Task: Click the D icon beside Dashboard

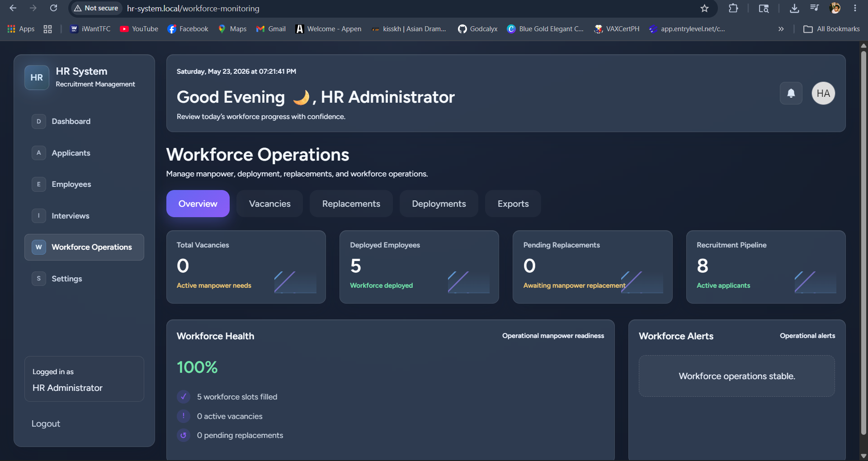Action: (39, 121)
